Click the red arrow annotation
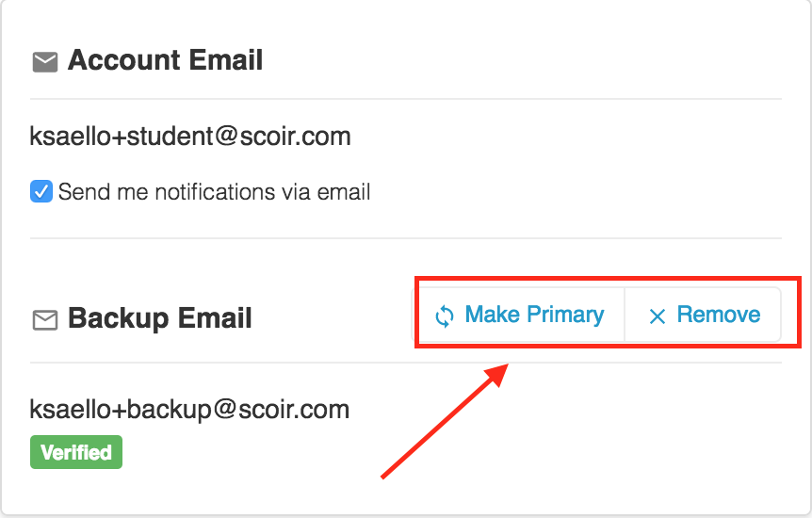 click(x=445, y=421)
